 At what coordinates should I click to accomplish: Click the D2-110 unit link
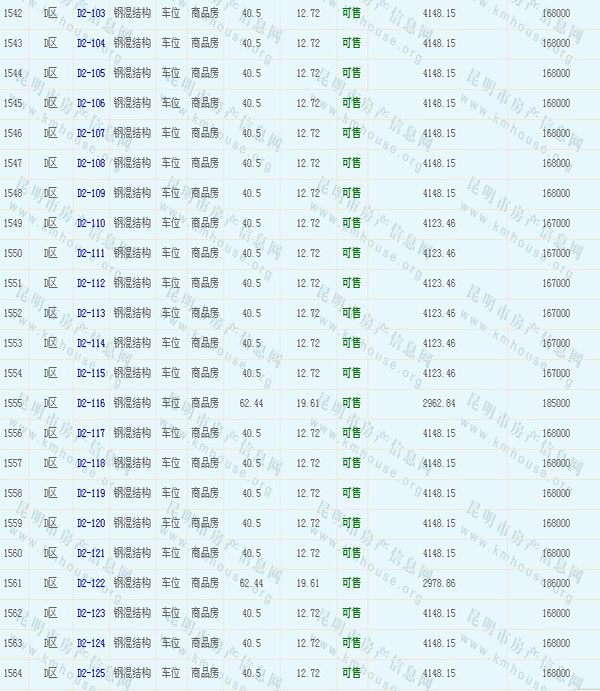click(90, 224)
